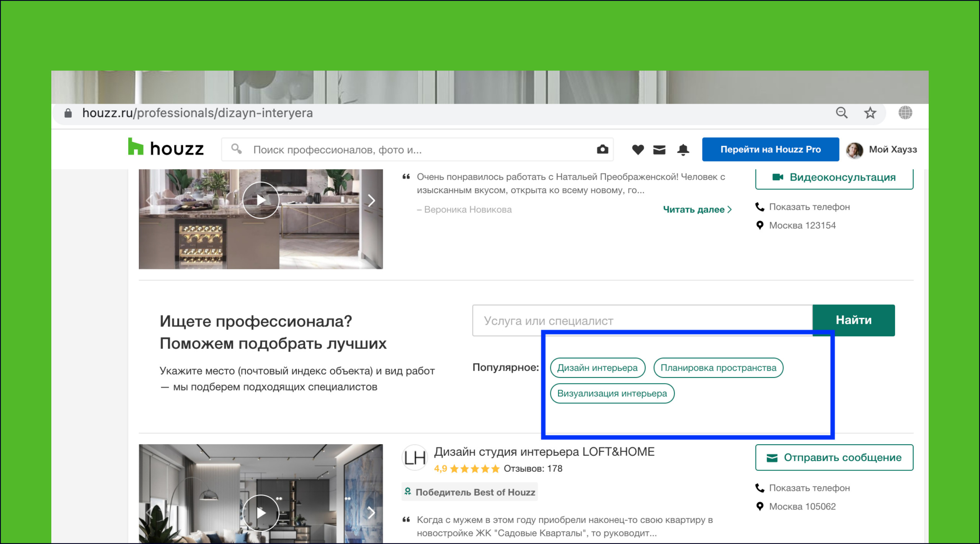This screenshot has height=544, width=980.
Task: Click Услуга или специалист input field
Action: point(642,321)
